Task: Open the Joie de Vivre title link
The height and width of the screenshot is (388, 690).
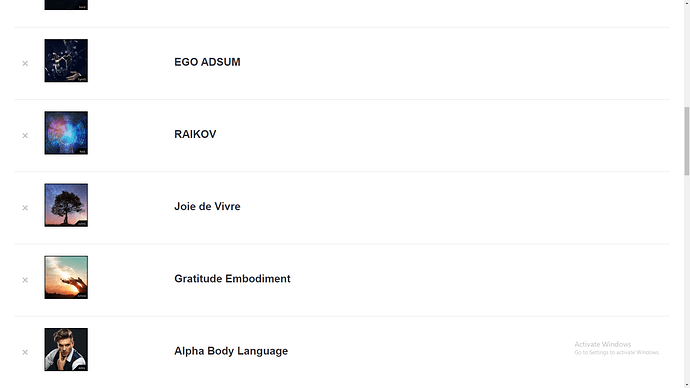Action: [207, 206]
